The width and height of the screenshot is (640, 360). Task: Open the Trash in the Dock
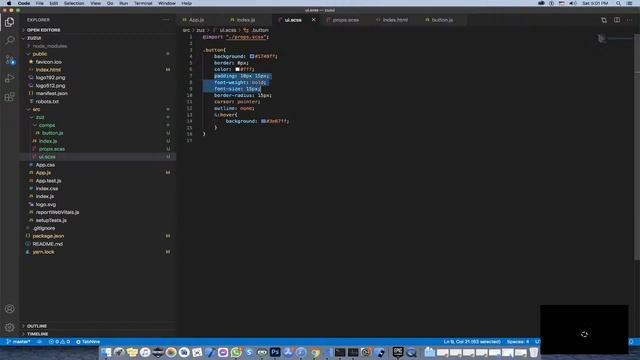pyautogui.click(x=533, y=352)
